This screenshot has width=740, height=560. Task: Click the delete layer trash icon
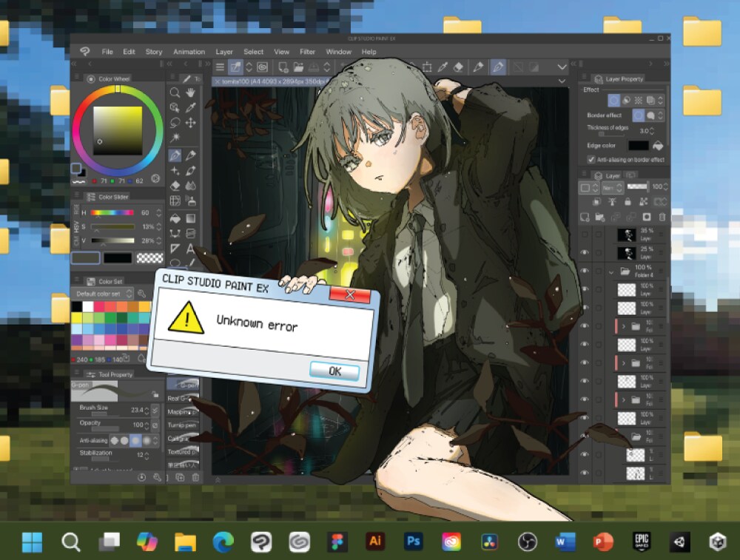pyautogui.click(x=662, y=217)
